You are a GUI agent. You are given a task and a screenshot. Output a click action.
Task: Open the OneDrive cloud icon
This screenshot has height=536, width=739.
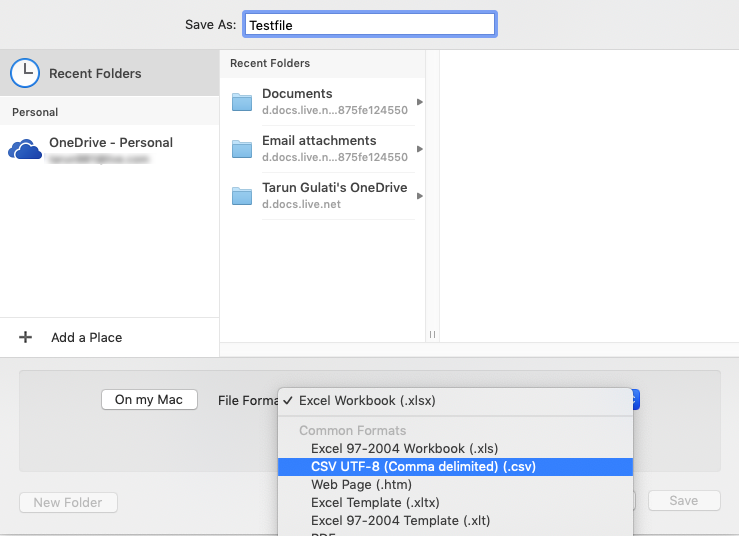coord(25,149)
